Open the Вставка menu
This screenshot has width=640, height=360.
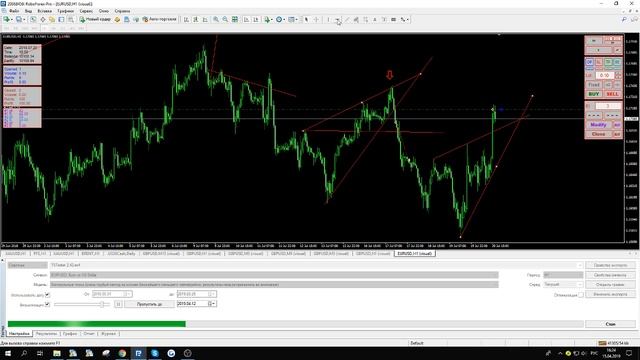click(44, 11)
